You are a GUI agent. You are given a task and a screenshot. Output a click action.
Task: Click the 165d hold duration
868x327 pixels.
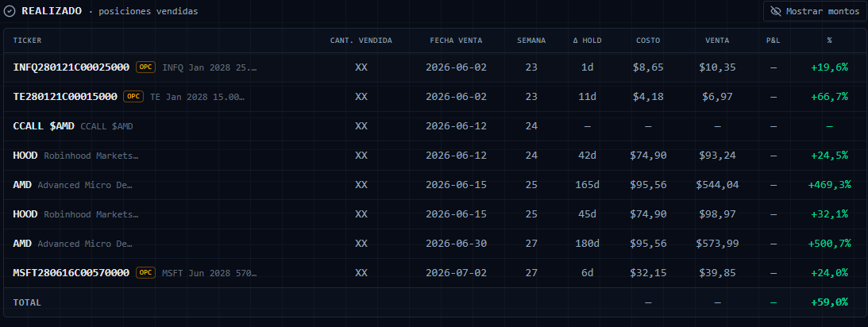point(588,185)
